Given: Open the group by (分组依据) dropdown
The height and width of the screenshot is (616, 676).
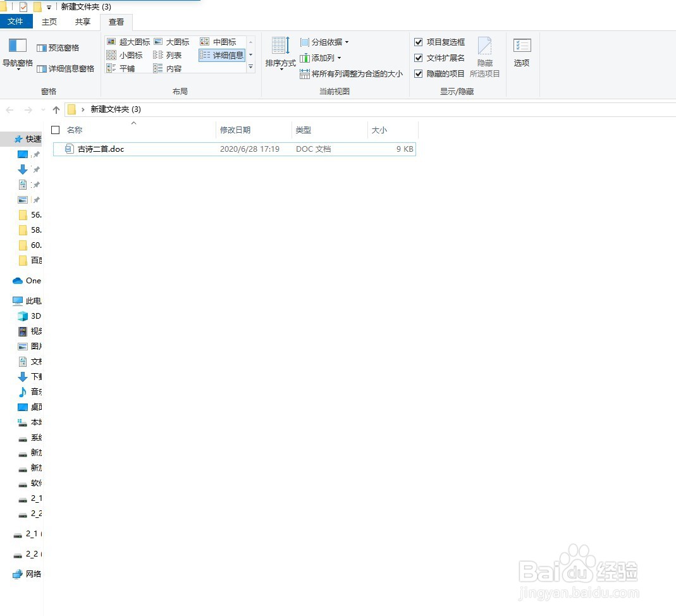Looking at the screenshot, I should (324, 42).
